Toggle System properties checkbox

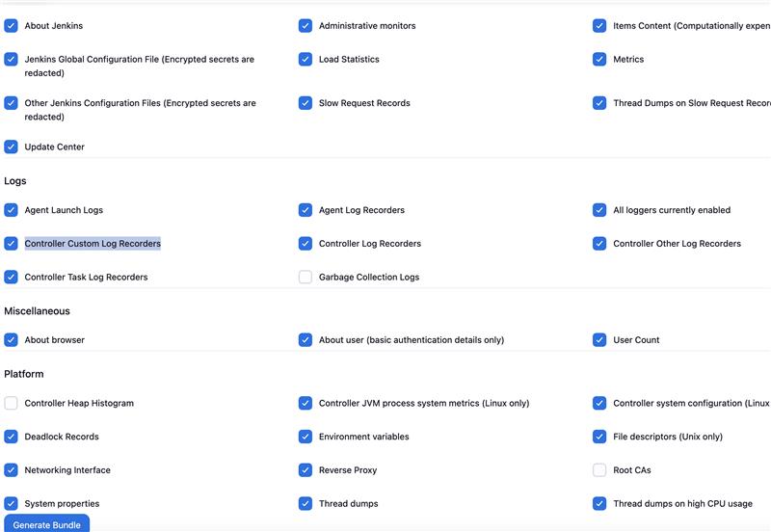pyautogui.click(x=11, y=503)
